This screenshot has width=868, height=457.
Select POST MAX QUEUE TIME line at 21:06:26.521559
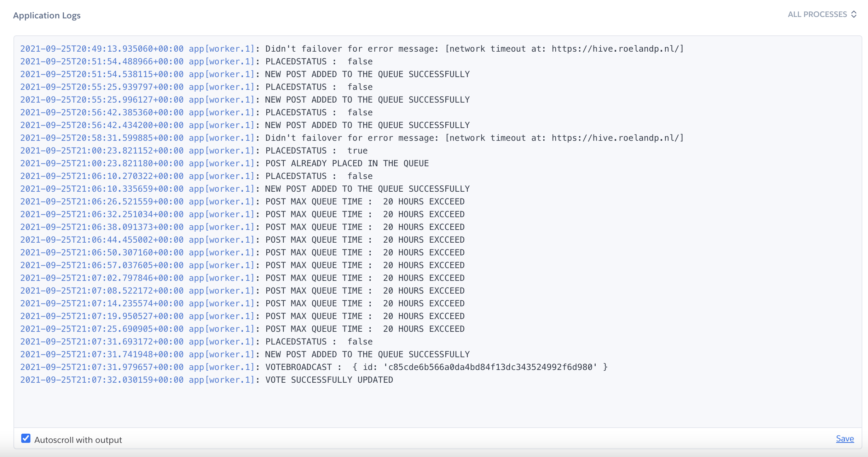(x=242, y=202)
